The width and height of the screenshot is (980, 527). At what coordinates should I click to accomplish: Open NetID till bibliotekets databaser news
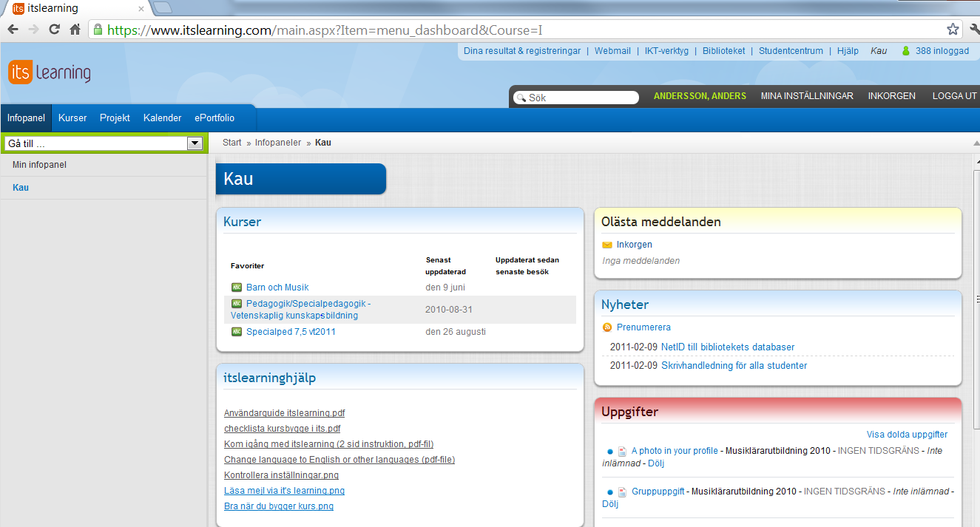(x=728, y=347)
